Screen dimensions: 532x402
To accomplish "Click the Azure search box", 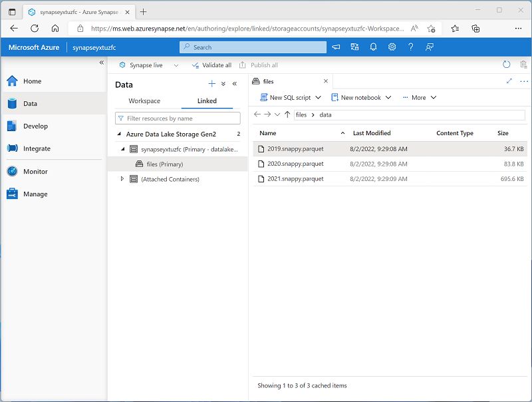I will [x=253, y=47].
